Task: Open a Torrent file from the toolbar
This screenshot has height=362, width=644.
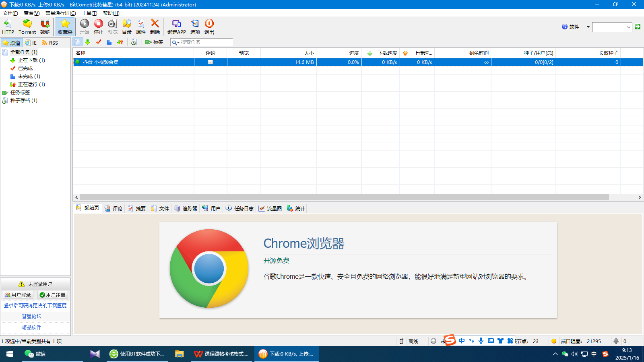Action: click(x=27, y=27)
